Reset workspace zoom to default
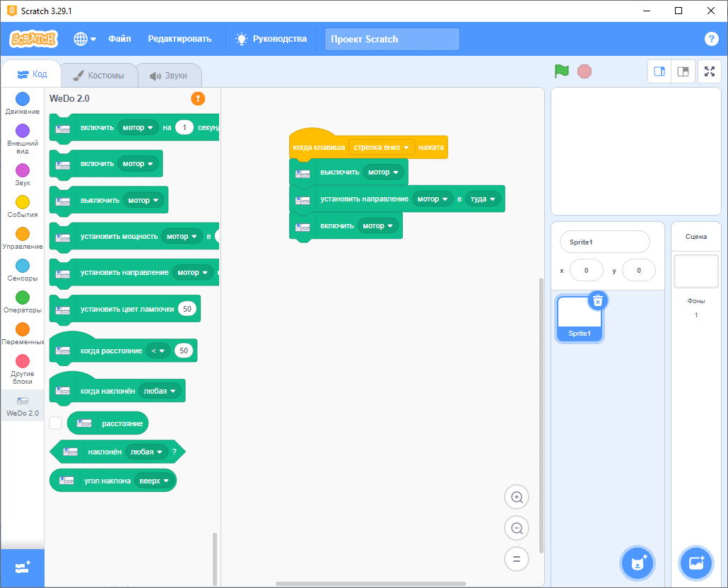728x588 pixels. (517, 559)
